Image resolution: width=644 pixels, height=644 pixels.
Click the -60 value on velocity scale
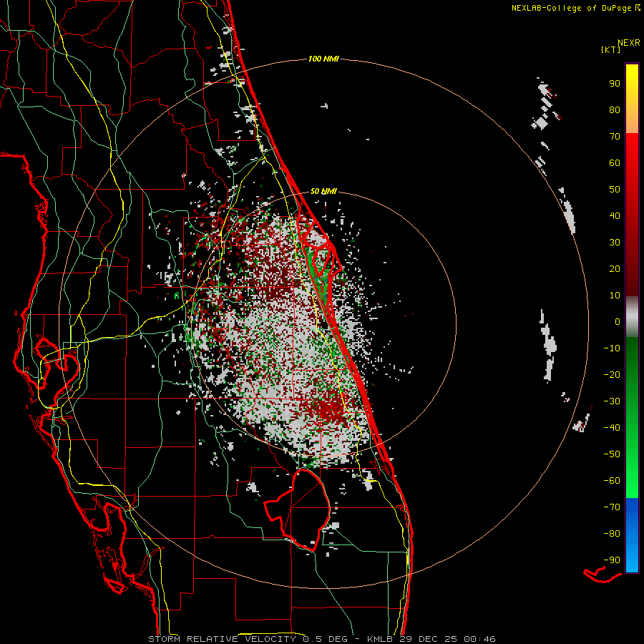click(x=612, y=481)
